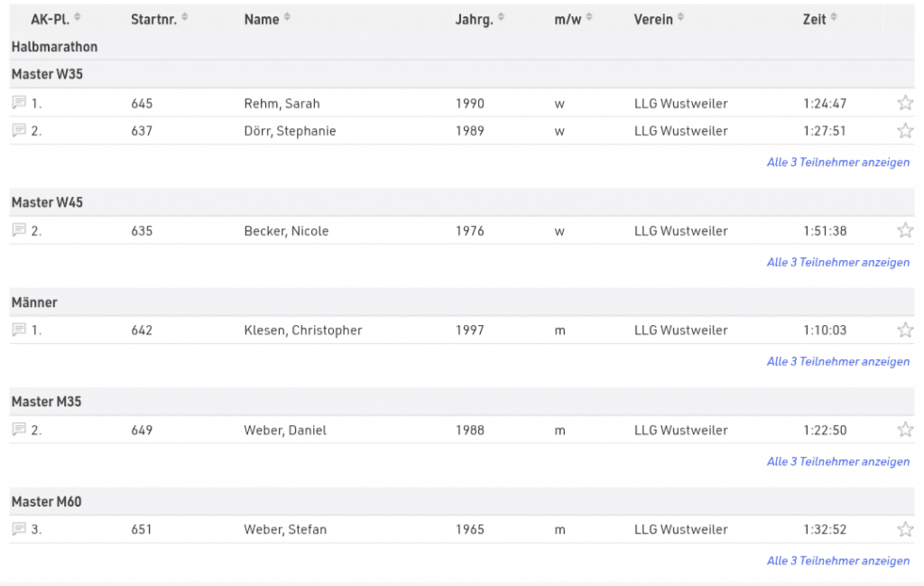The width and height of the screenshot is (924, 586).
Task: Show all 3 participants in Master W35
Action: click(837, 163)
